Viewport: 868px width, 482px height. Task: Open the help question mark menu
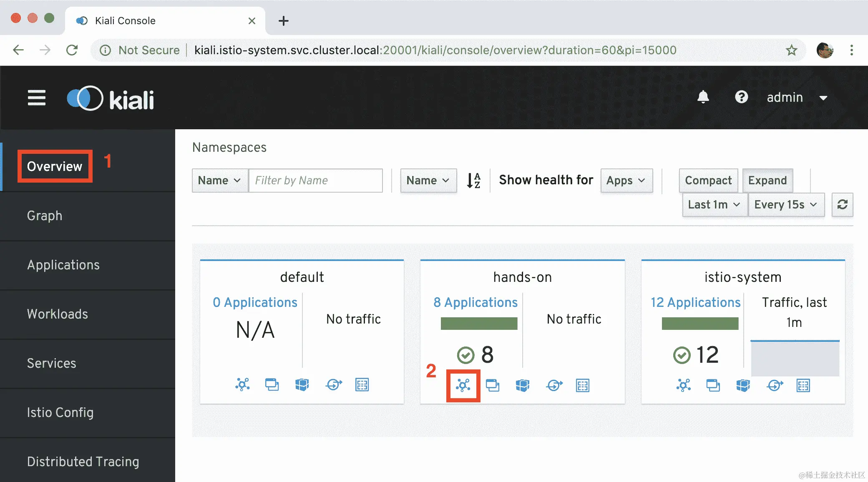point(741,97)
